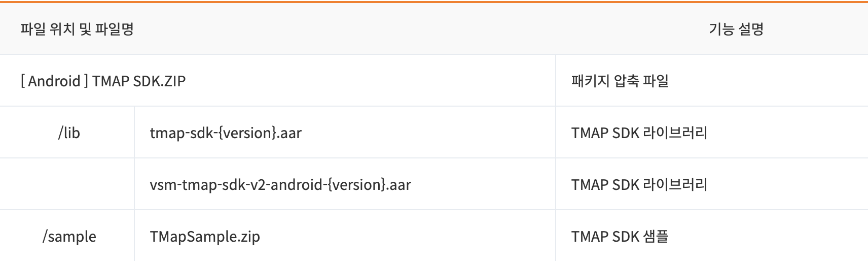868x261 pixels.
Task: Click the empty cell below '/lib'
Action: [67, 184]
